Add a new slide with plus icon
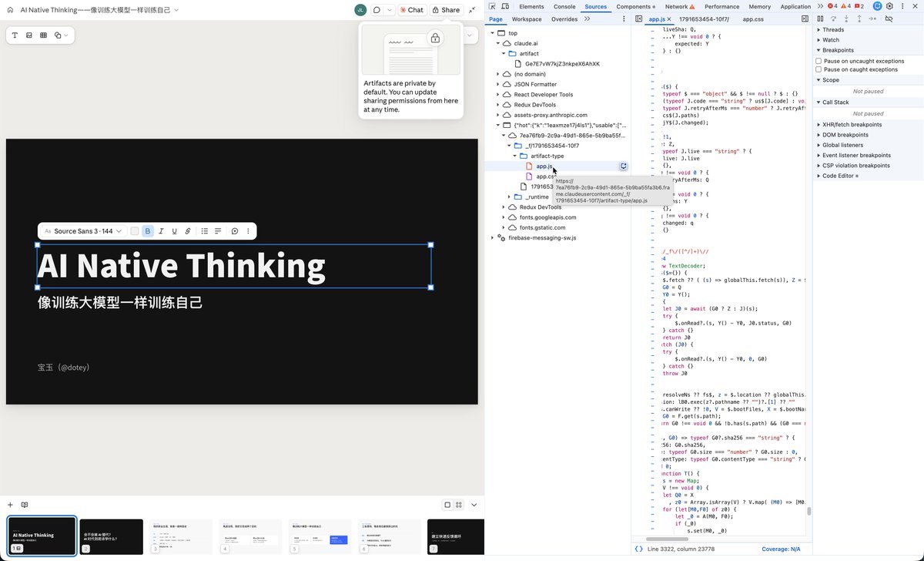Viewport: 924px width, 561px height. 10,505
